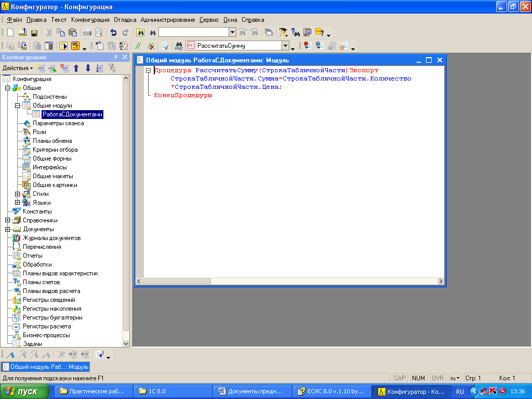Screen dimensions: 532x399
Task: Click КонецПроцедуры line in code
Action: pos(183,96)
